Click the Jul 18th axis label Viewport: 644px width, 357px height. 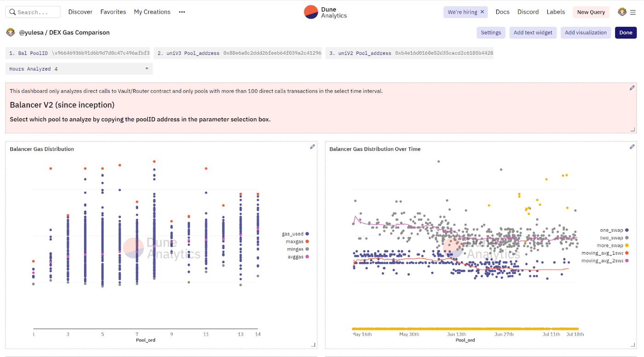tap(575, 334)
